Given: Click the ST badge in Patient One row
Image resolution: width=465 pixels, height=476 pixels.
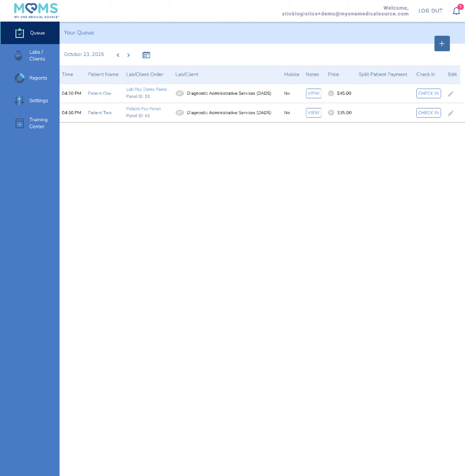Looking at the screenshot, I should click(180, 93).
